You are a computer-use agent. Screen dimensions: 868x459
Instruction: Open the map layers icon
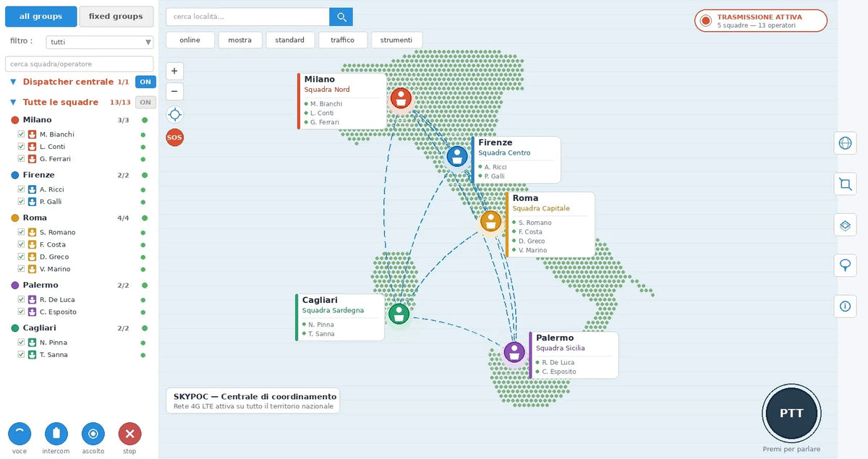coord(845,225)
